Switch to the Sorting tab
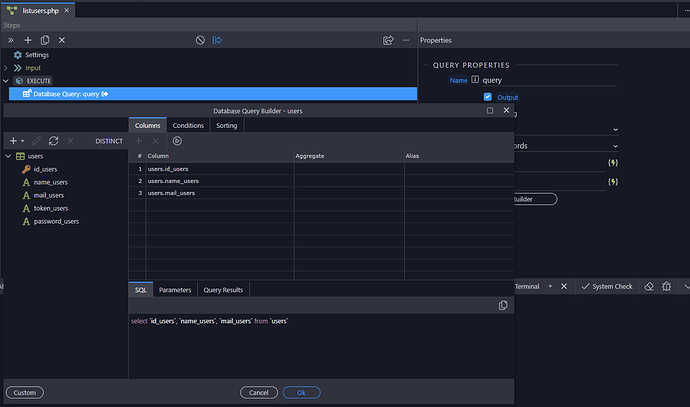This screenshot has height=407, width=690. click(227, 125)
